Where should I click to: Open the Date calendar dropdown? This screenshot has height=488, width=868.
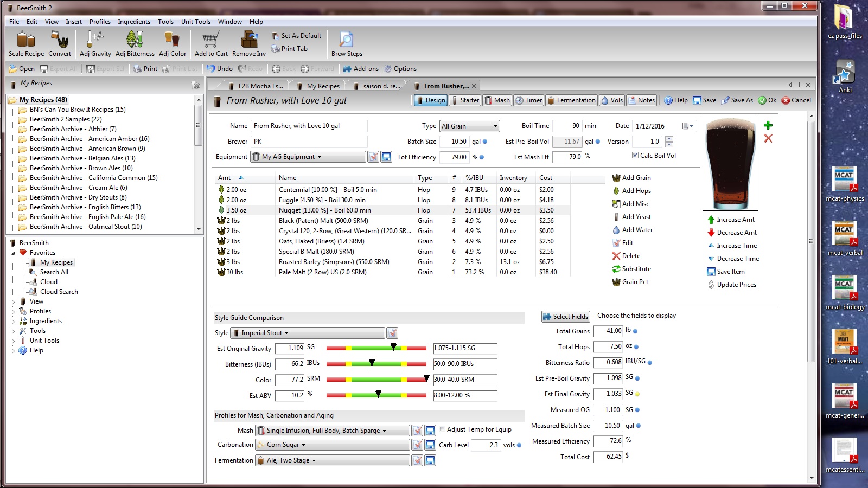688,126
